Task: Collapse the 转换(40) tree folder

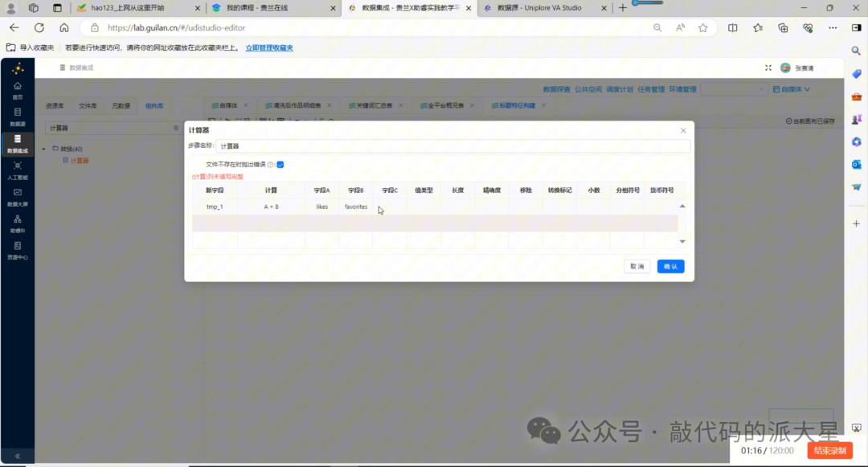Action: click(x=43, y=149)
